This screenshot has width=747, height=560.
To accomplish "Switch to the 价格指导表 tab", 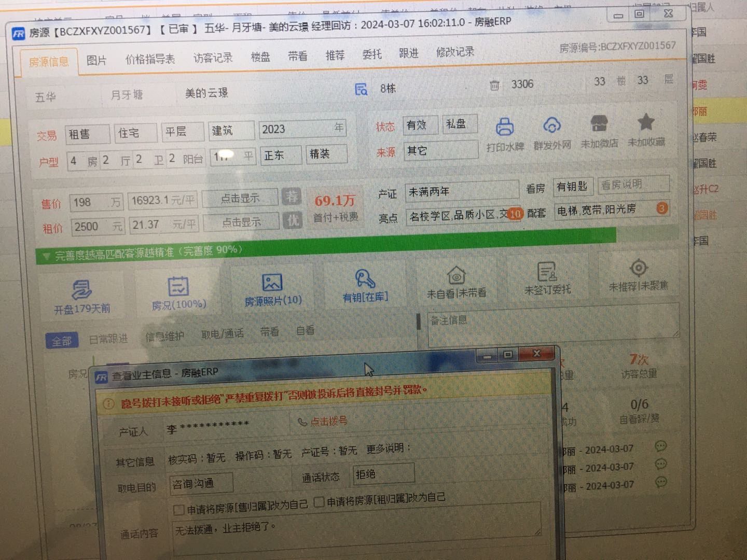I will click(150, 59).
